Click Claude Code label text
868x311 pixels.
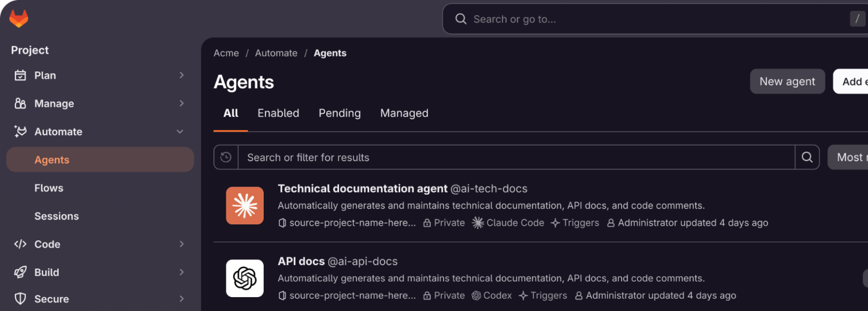tap(515, 223)
